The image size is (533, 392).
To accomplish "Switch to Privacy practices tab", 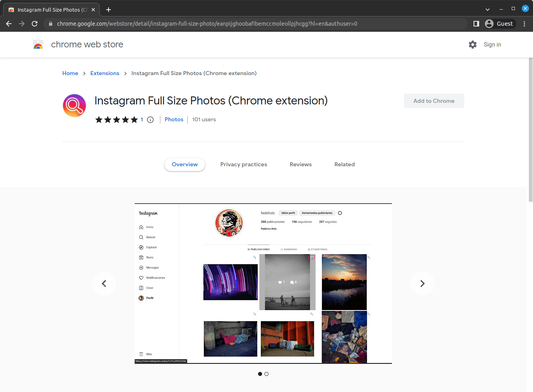I will click(x=244, y=164).
